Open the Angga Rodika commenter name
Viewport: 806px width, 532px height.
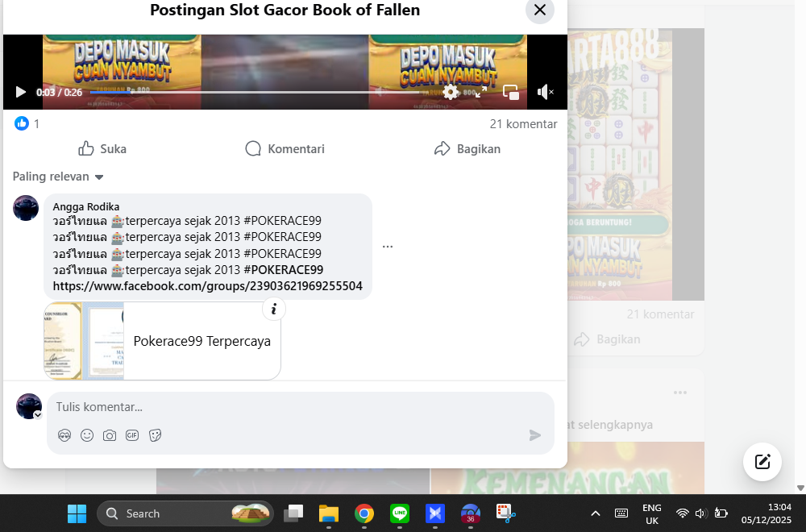(86, 206)
